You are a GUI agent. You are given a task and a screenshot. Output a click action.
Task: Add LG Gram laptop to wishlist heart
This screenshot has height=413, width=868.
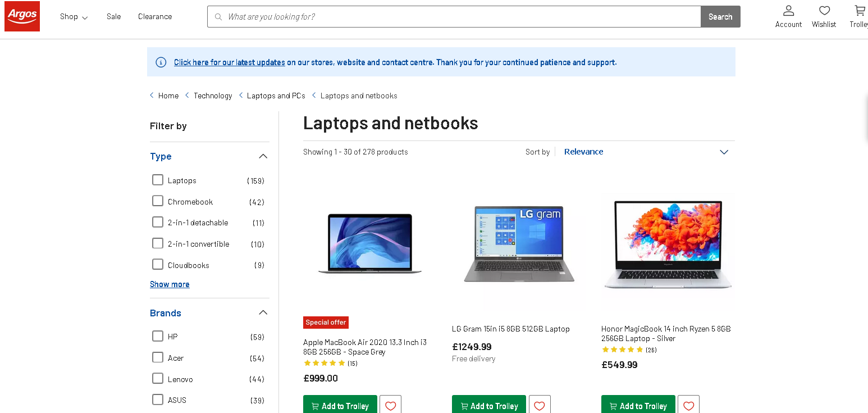pyautogui.click(x=540, y=406)
